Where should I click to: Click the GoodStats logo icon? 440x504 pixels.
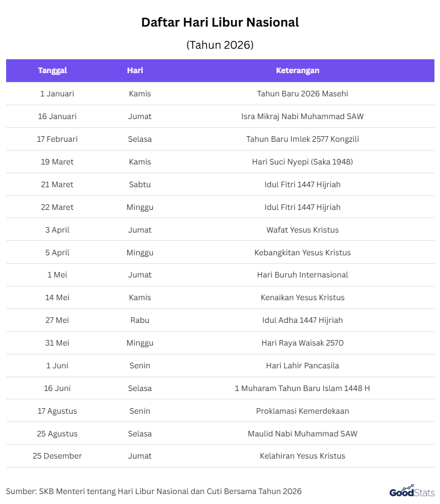click(x=412, y=491)
